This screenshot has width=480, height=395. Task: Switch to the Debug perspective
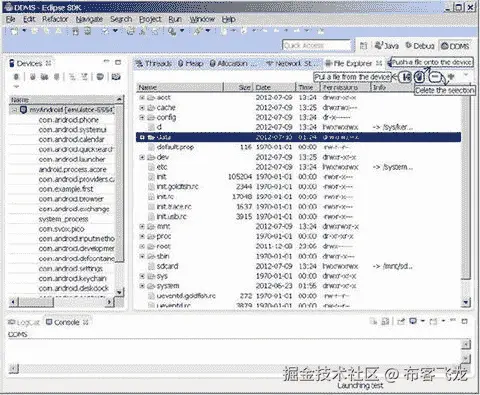pyautogui.click(x=420, y=46)
